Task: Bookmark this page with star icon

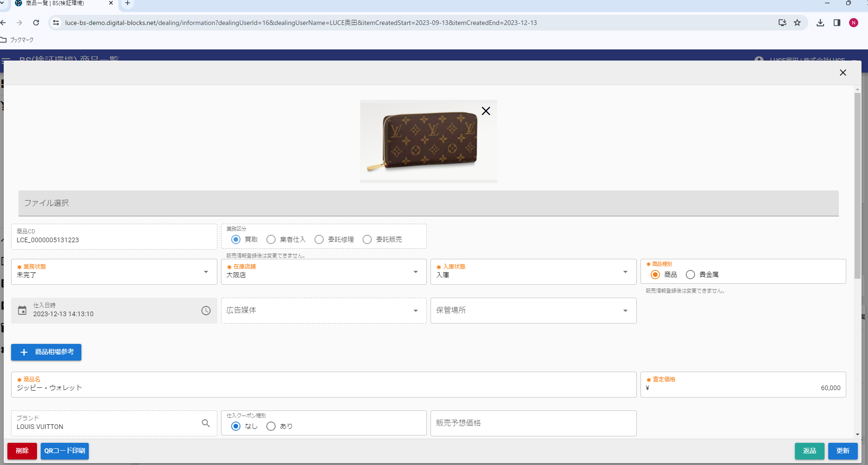Action: [x=797, y=23]
